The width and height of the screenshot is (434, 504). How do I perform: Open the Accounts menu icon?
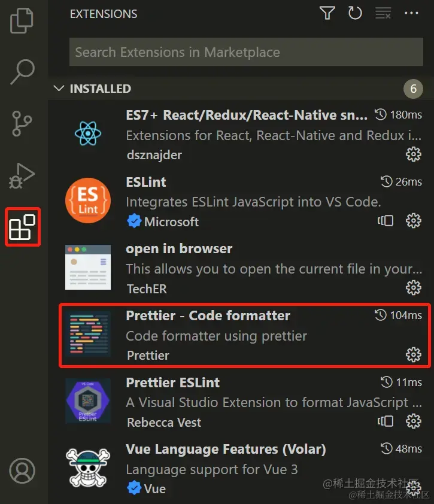(23, 471)
